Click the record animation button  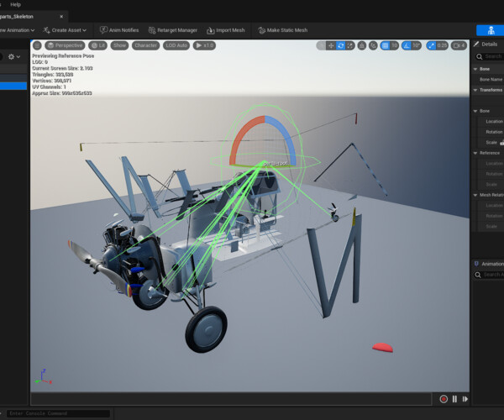[444, 399]
